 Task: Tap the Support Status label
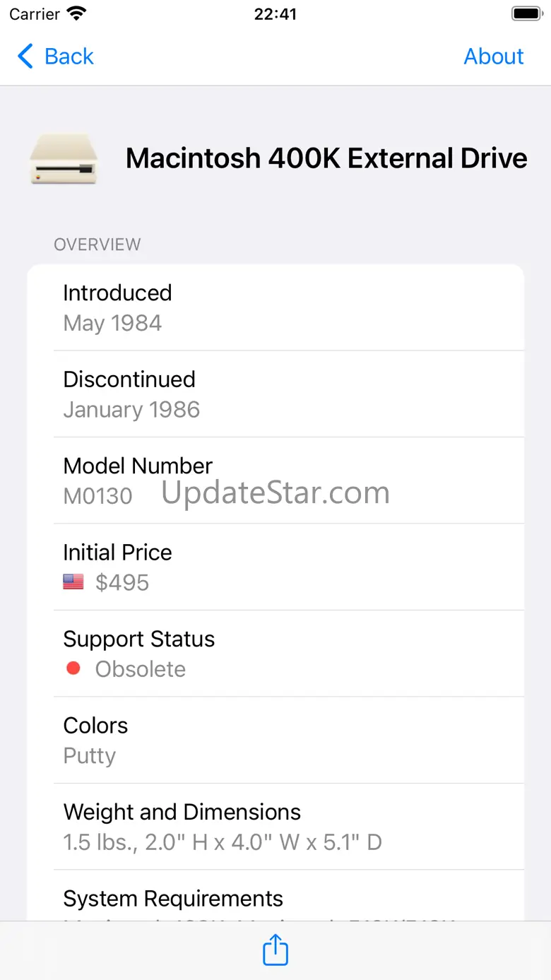coord(138,639)
